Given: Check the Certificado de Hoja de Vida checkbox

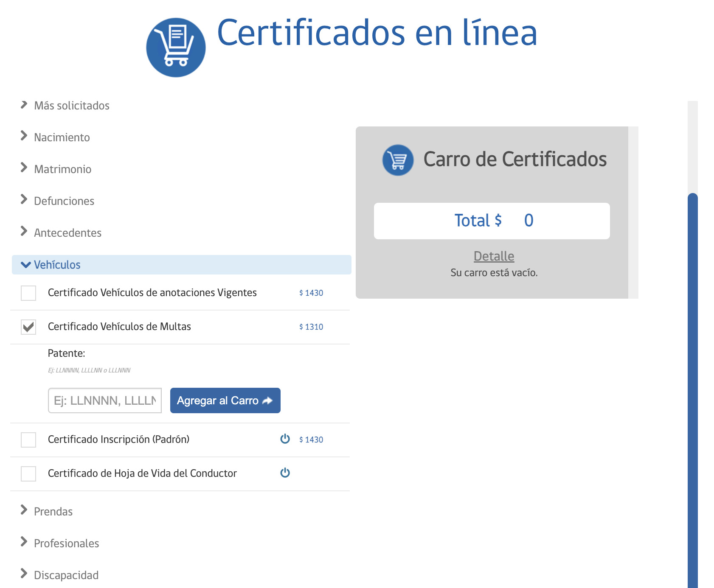Looking at the screenshot, I should [x=28, y=474].
